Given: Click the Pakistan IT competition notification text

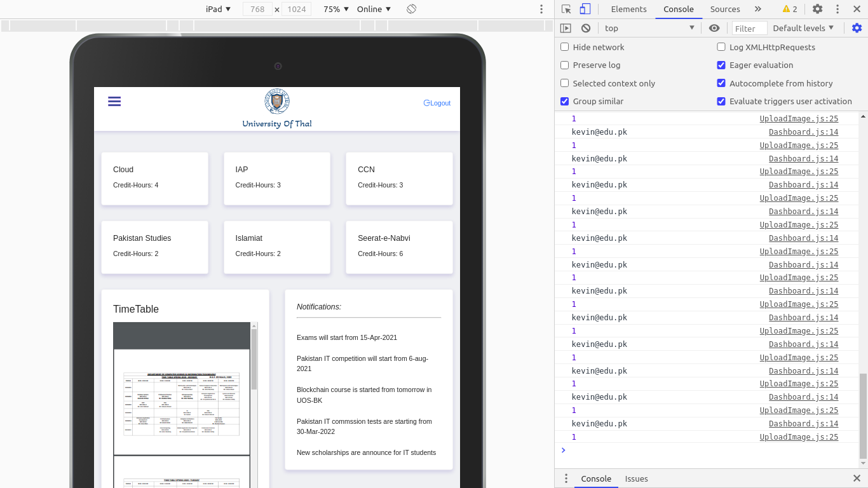Looking at the screenshot, I should click(363, 363).
